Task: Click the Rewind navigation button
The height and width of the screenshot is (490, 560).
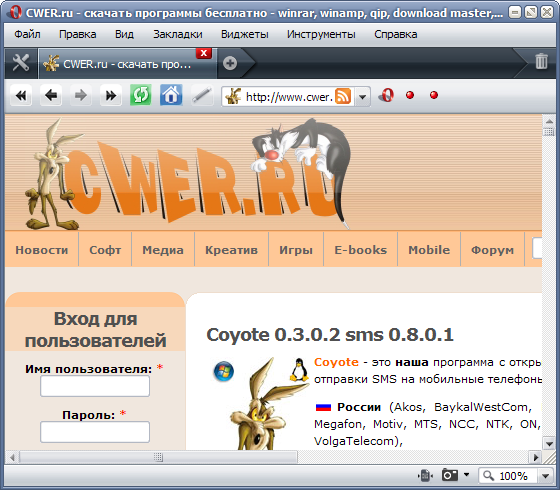Action: click(21, 95)
